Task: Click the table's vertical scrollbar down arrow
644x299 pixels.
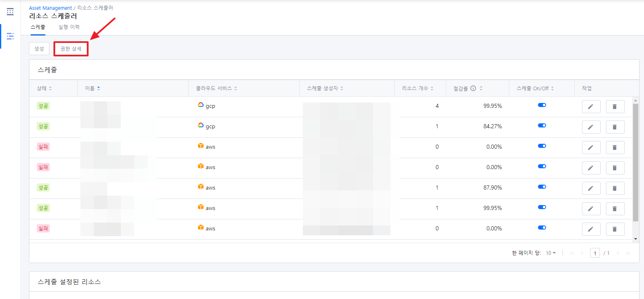Action: click(635, 239)
